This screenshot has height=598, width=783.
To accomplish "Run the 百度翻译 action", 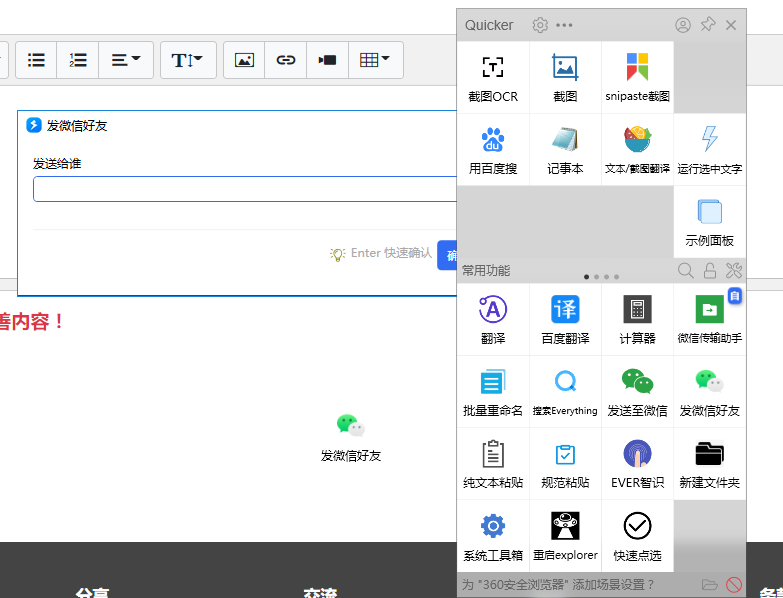I will (565, 319).
